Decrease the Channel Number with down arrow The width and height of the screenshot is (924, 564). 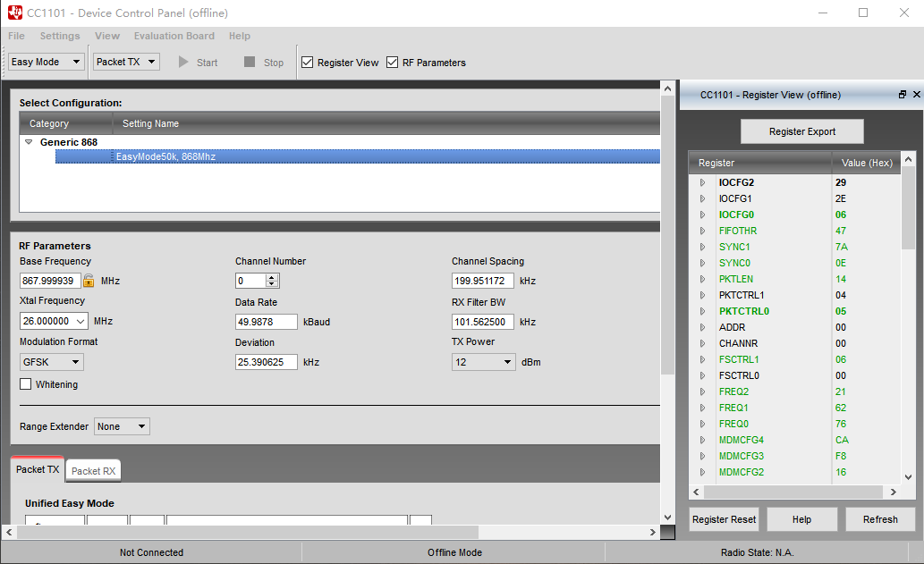click(x=272, y=284)
